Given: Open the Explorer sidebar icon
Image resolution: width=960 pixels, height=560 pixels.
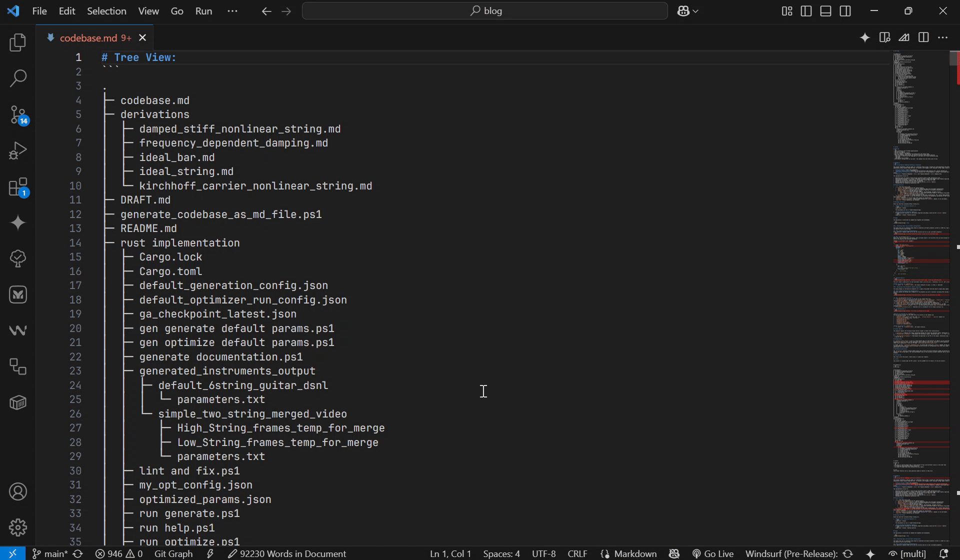Looking at the screenshot, I should click(x=18, y=42).
